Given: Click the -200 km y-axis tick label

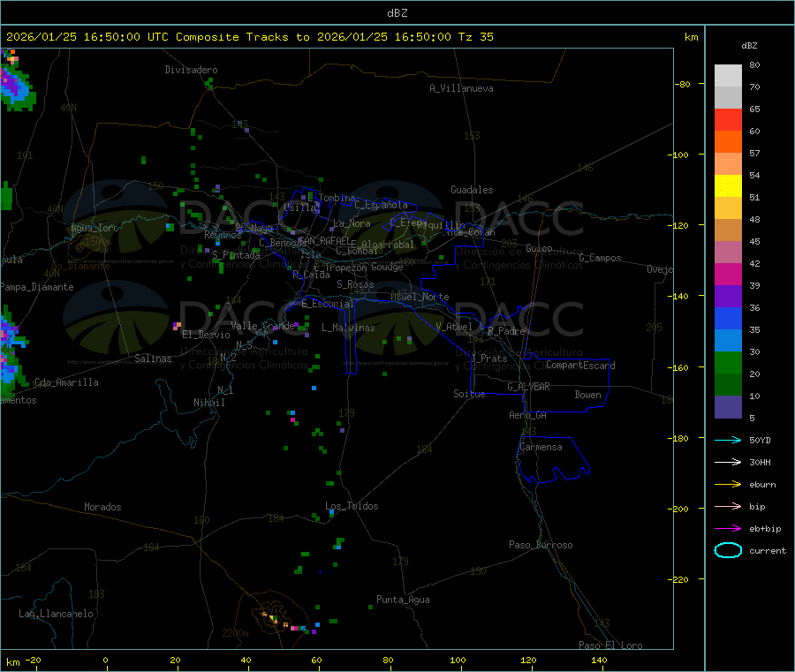Looking at the screenshot, I should point(680,509).
